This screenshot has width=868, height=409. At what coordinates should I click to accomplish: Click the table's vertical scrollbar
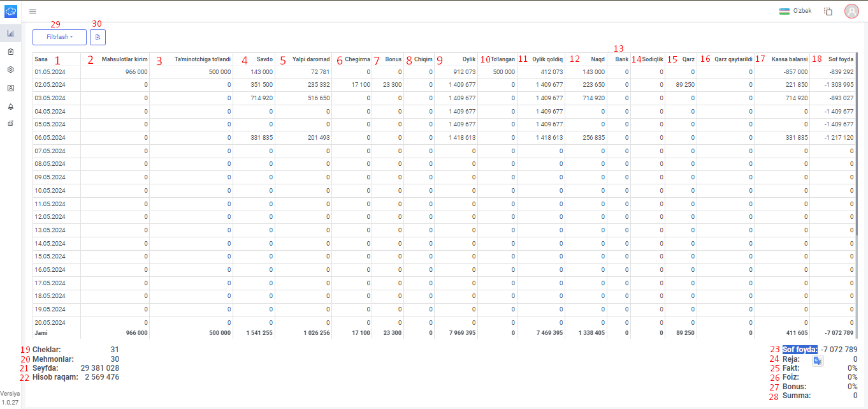(858, 144)
